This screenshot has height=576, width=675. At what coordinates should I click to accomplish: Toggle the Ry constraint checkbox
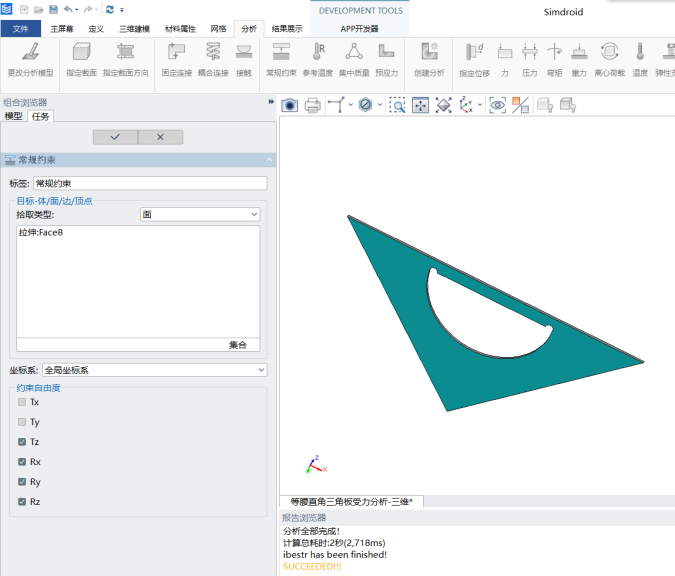pyautogui.click(x=22, y=482)
